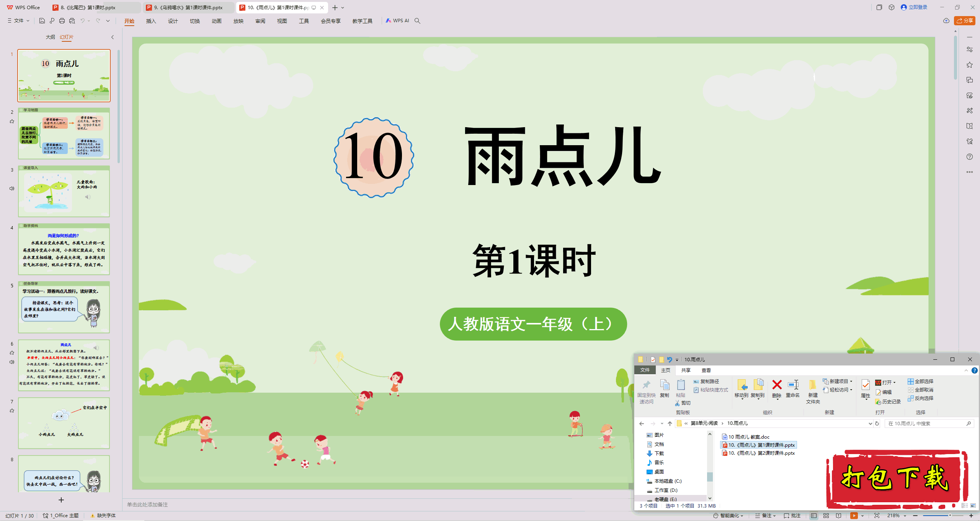Click the Rename icon in Explorer
The width and height of the screenshot is (980, 521).
(793, 389)
